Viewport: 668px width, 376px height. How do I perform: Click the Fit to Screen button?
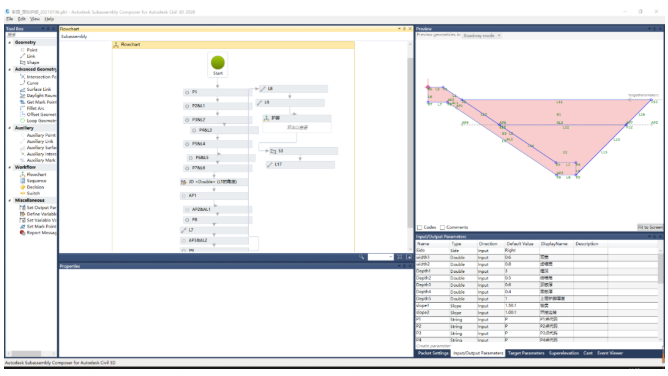point(650,227)
